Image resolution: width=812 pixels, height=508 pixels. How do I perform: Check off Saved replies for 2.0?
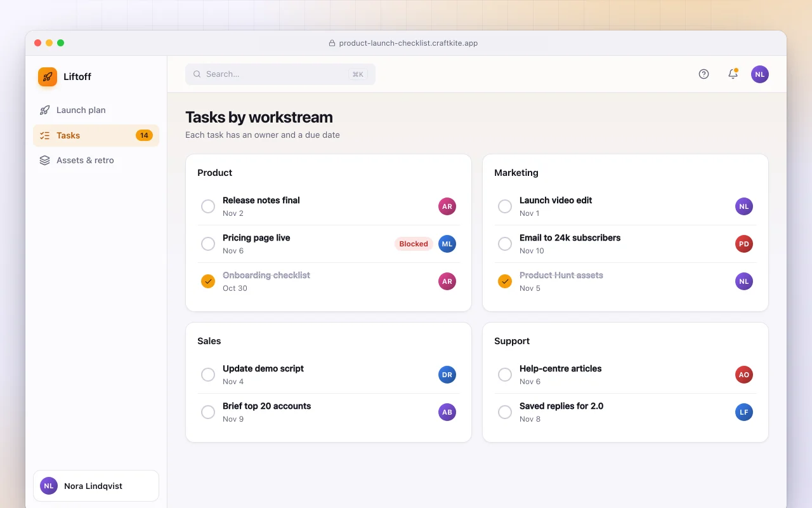point(505,412)
